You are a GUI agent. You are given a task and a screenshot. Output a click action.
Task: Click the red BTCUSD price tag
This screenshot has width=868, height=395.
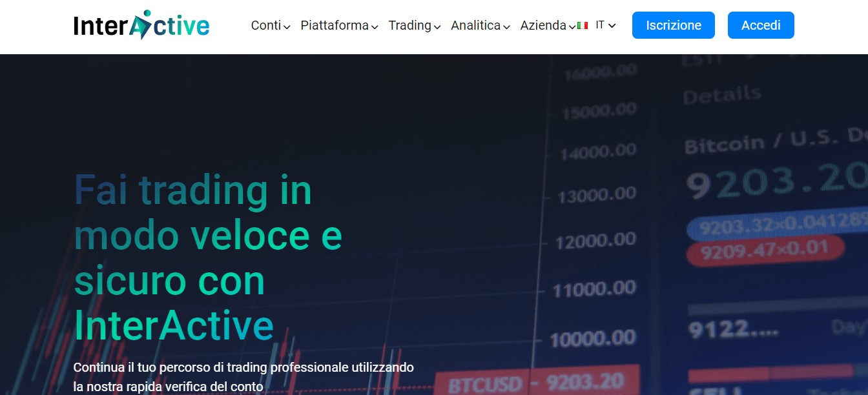(x=536, y=381)
